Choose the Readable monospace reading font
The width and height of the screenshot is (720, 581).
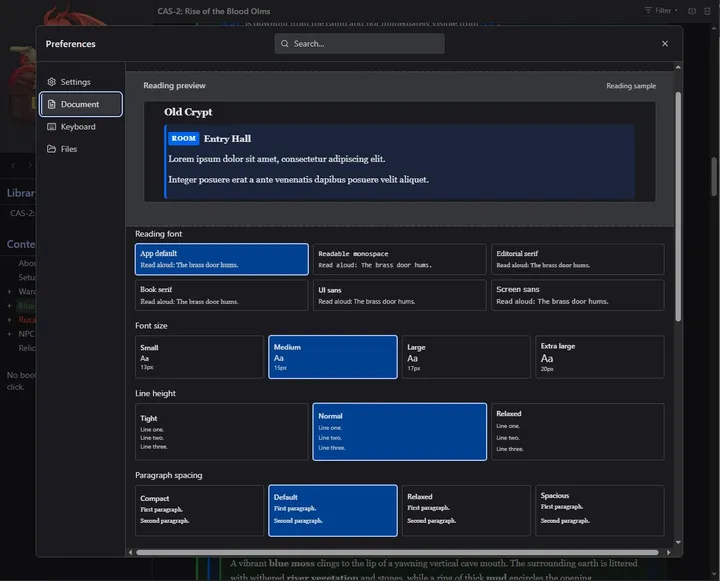[399, 259]
